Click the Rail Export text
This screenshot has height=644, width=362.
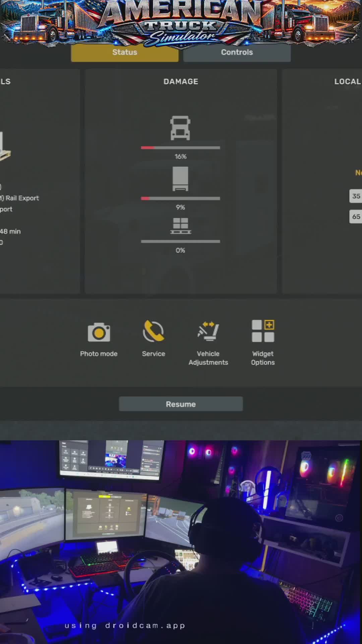22,198
